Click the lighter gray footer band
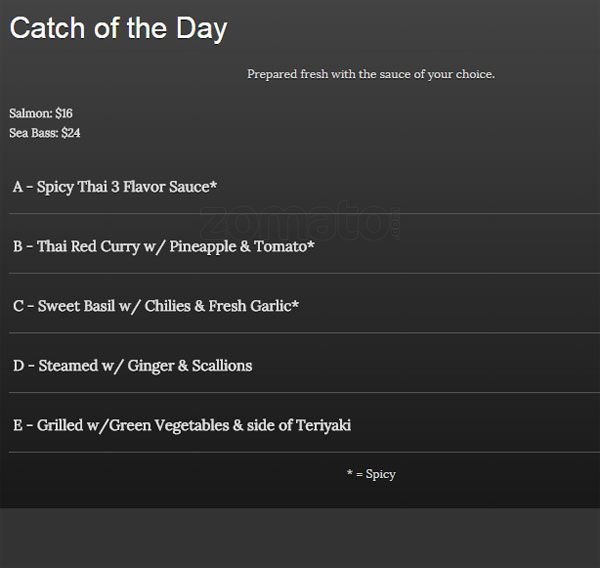 point(300,538)
